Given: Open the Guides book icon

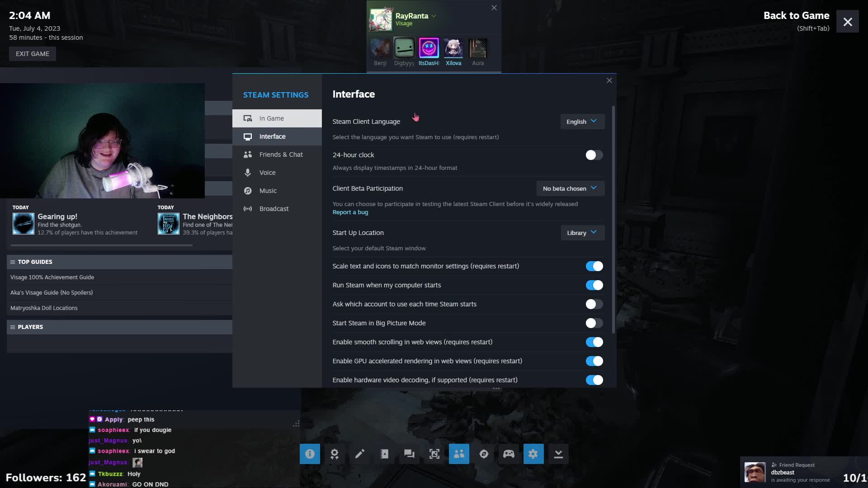Looking at the screenshot, I should [x=384, y=454].
